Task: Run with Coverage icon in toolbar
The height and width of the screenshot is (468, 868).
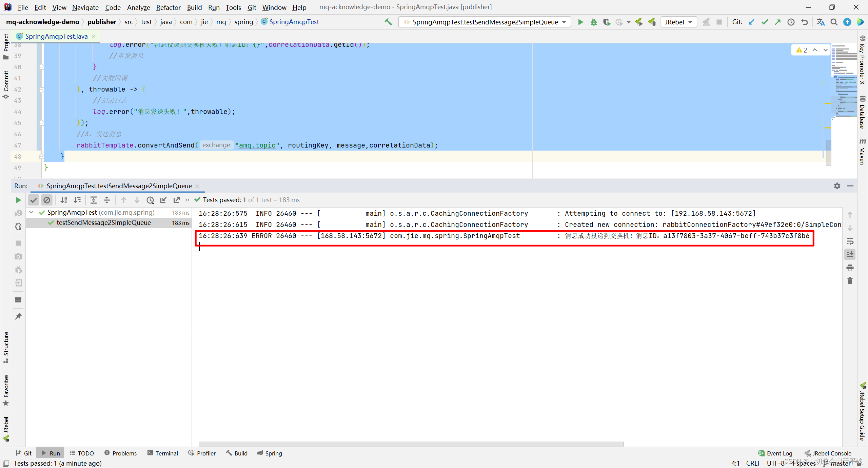Action: coord(607,22)
